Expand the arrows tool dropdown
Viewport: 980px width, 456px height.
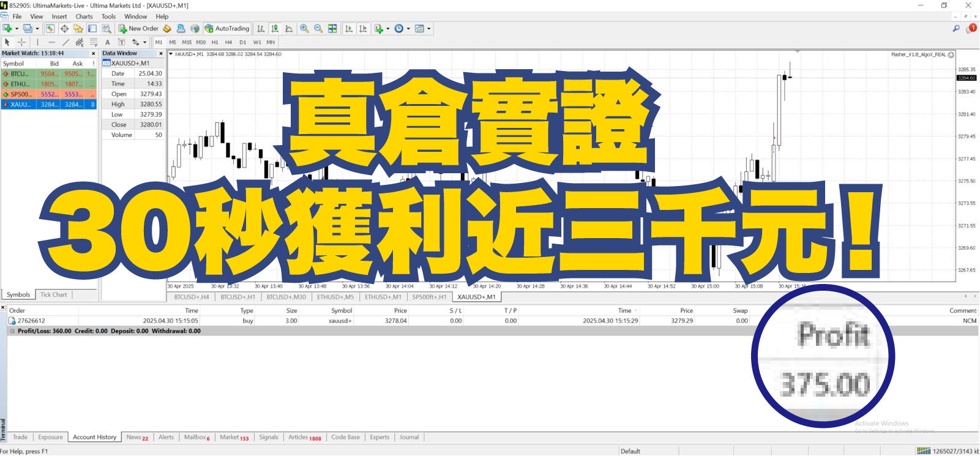[x=144, y=42]
